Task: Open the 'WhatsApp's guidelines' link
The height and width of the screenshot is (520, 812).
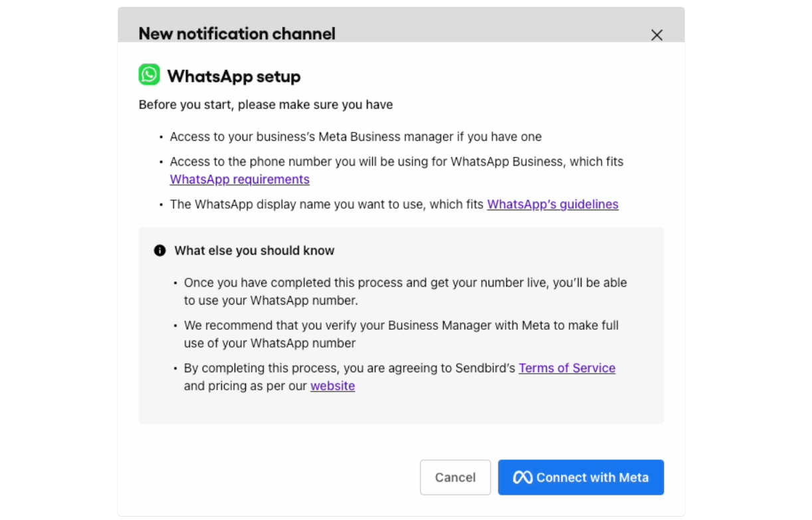Action: pos(552,204)
